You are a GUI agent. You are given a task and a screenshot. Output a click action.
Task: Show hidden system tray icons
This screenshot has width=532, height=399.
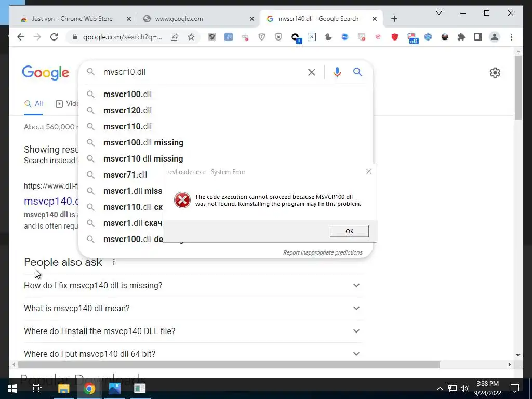[440, 389]
